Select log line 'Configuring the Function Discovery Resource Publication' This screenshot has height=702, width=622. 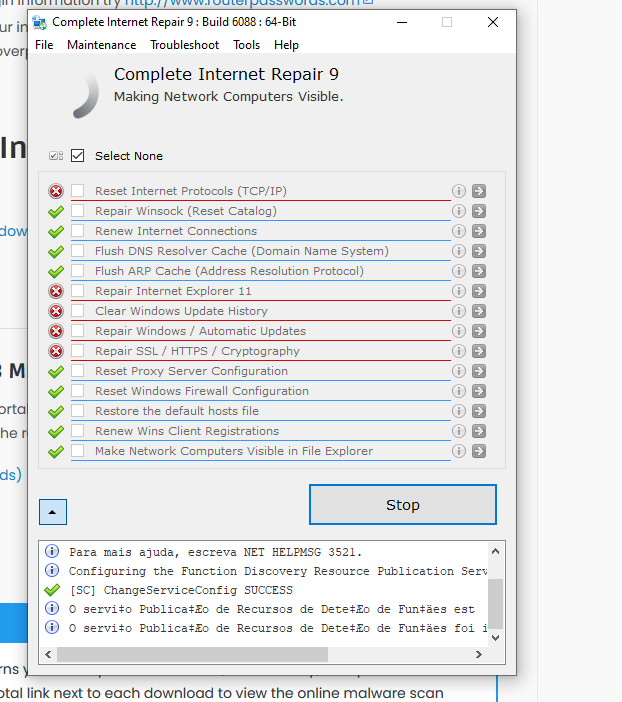click(x=278, y=571)
